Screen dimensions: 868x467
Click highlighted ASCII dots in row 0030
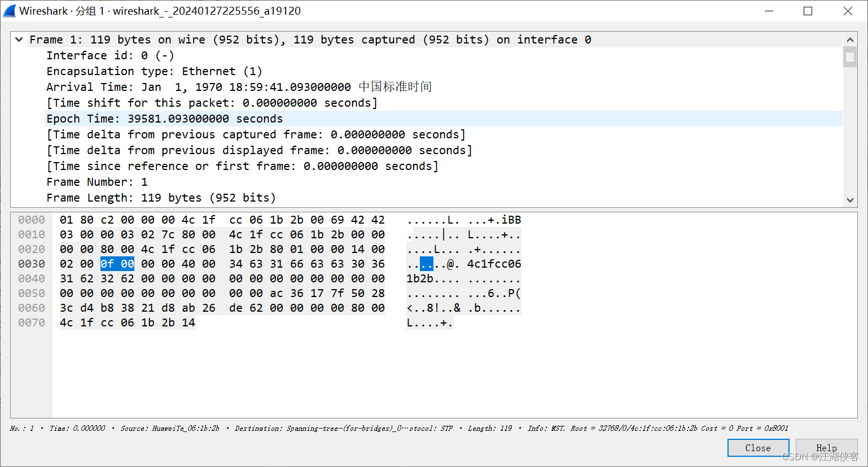tap(427, 264)
